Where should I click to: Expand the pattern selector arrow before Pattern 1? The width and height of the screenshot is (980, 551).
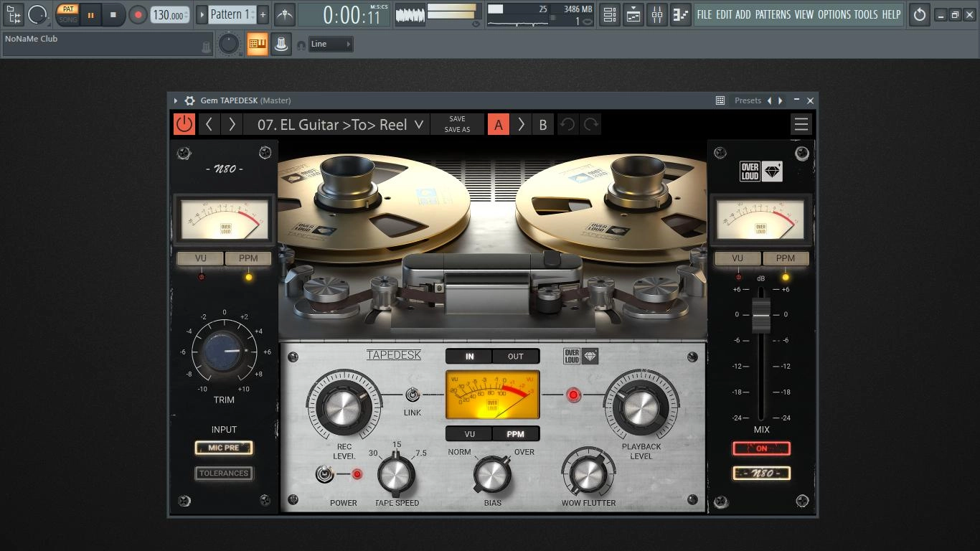pyautogui.click(x=202, y=14)
